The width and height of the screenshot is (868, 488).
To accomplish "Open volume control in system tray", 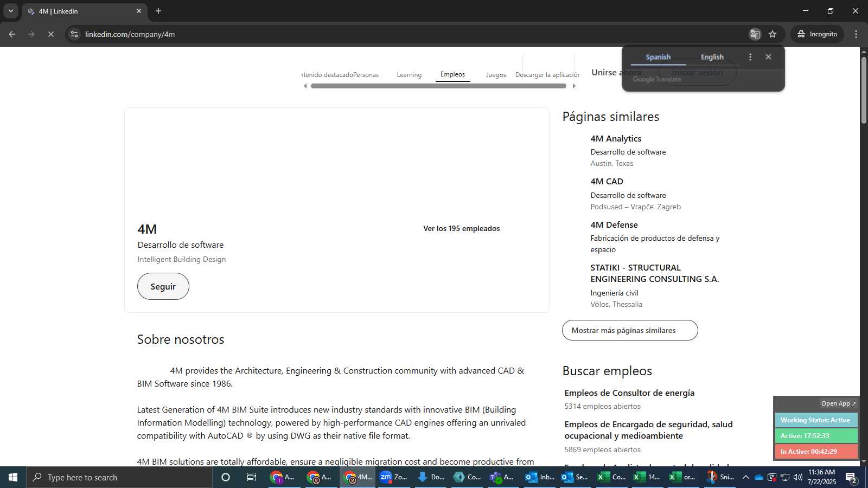I will 798,477.
